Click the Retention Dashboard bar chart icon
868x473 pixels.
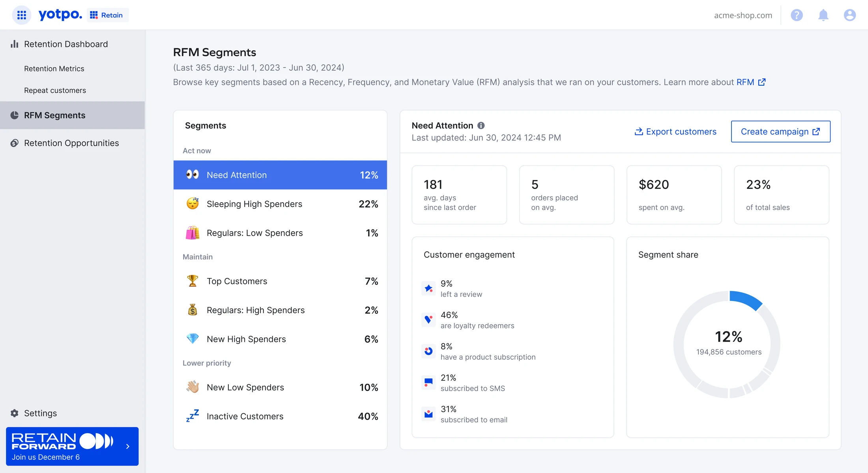[x=15, y=44]
